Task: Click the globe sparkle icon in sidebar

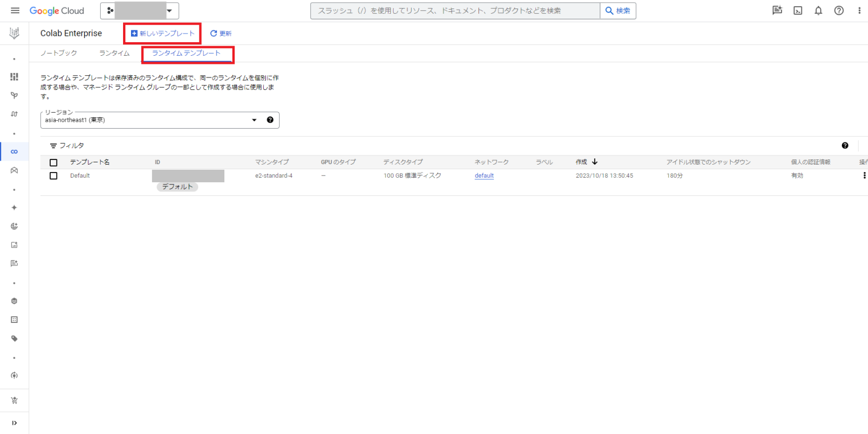Action: click(x=14, y=226)
